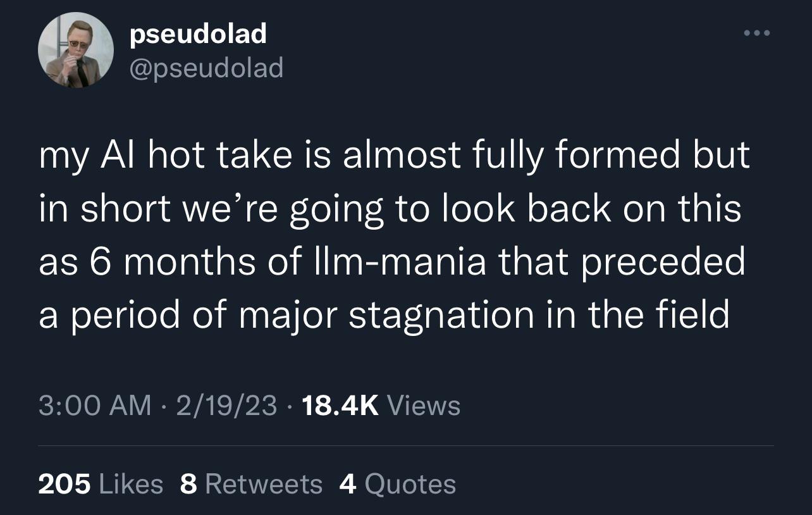The image size is (812, 515).
Task: Click the 18.4K Views counter
Action: (x=381, y=405)
